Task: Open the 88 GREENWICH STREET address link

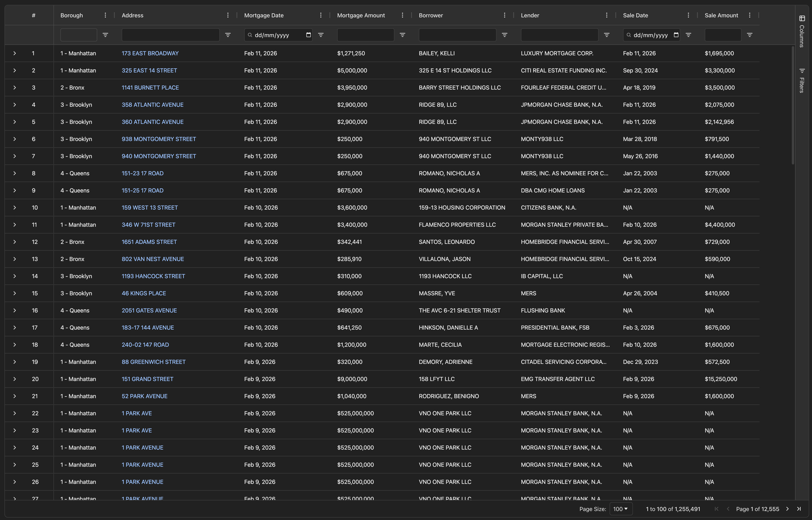Action: click(x=153, y=362)
